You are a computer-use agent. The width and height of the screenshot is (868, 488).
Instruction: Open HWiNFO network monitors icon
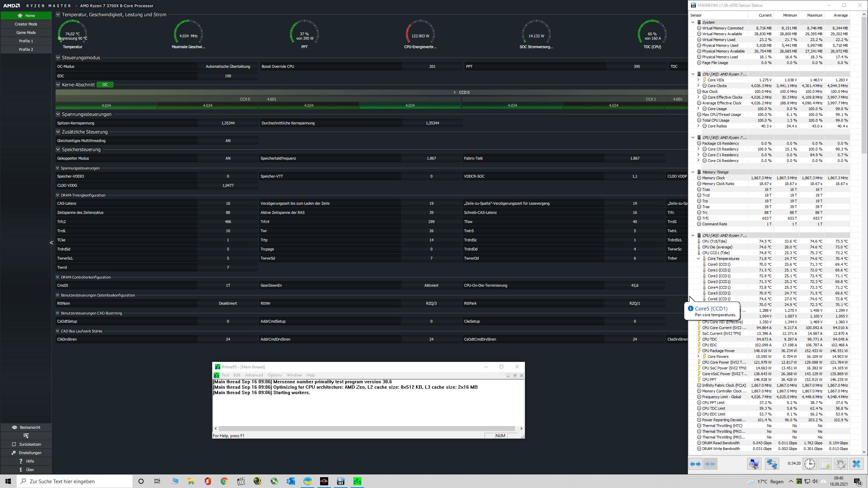point(772,464)
